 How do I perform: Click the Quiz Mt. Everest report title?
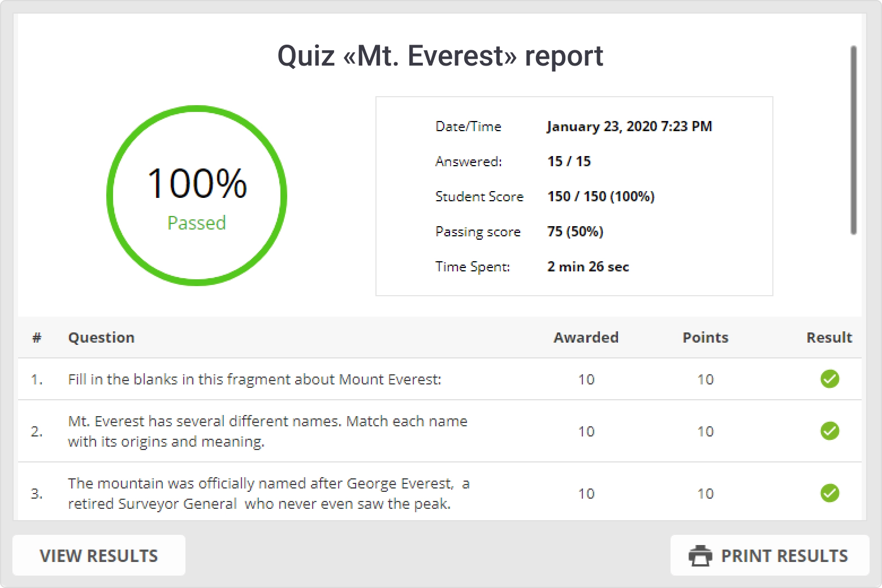pyautogui.click(x=440, y=56)
